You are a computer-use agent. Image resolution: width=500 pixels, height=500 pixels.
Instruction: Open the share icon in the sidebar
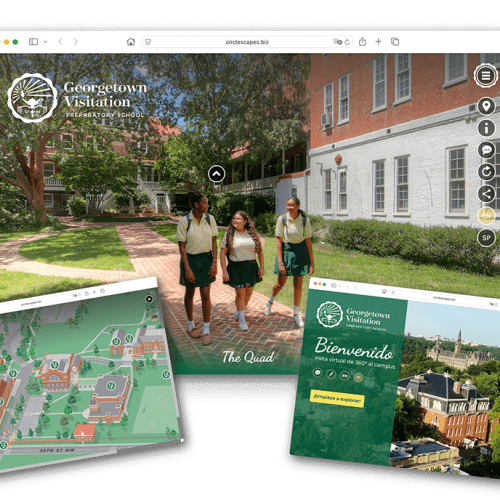tap(486, 194)
